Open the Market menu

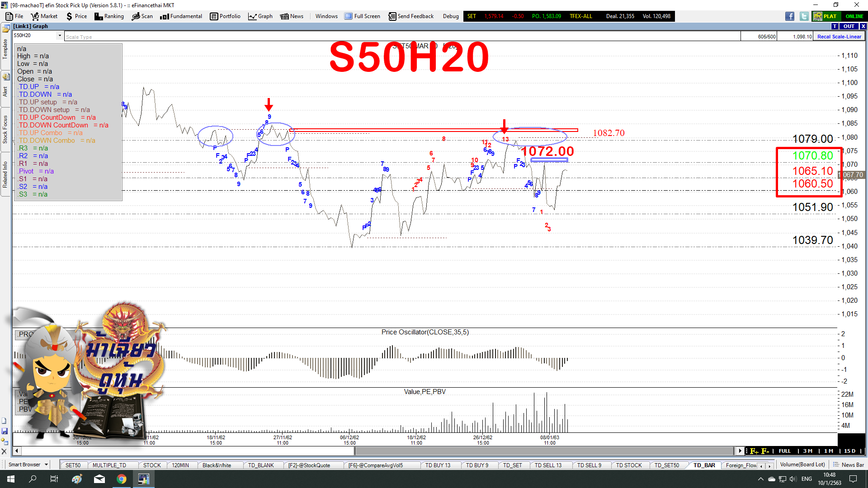click(44, 16)
